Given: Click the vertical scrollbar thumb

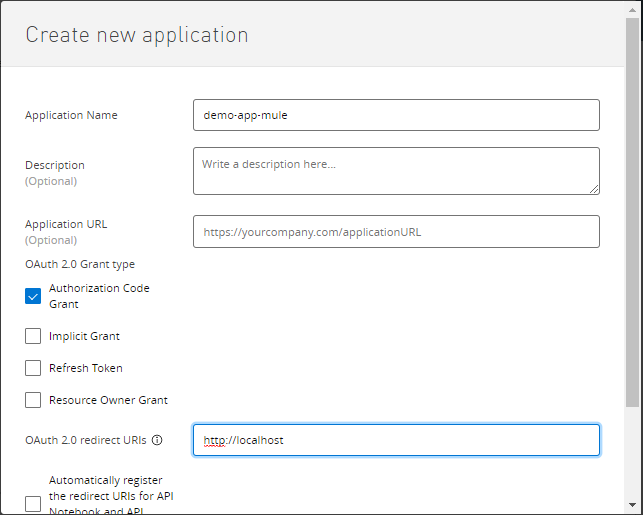Looking at the screenshot, I should (632, 212).
